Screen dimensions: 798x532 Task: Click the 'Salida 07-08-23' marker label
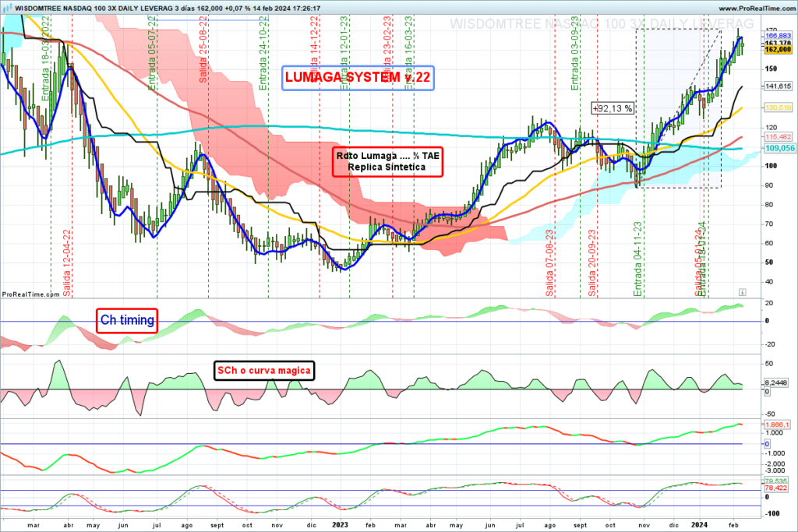[549, 263]
